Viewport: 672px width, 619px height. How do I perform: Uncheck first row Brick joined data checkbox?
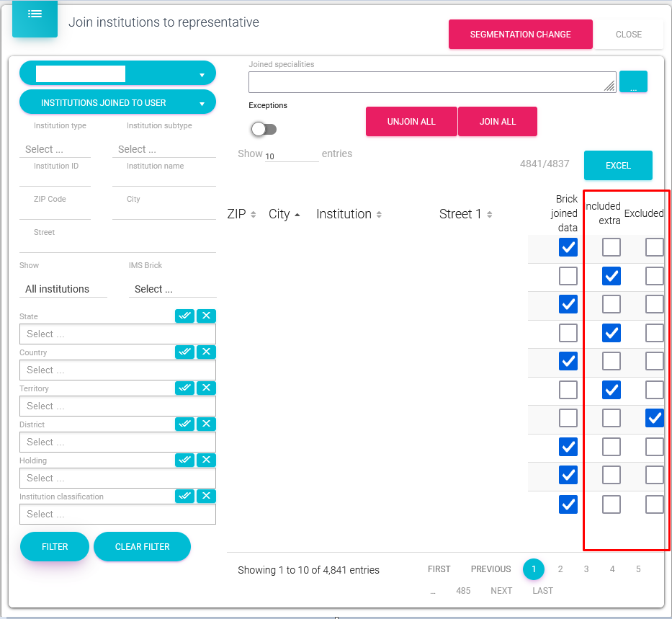coord(568,247)
